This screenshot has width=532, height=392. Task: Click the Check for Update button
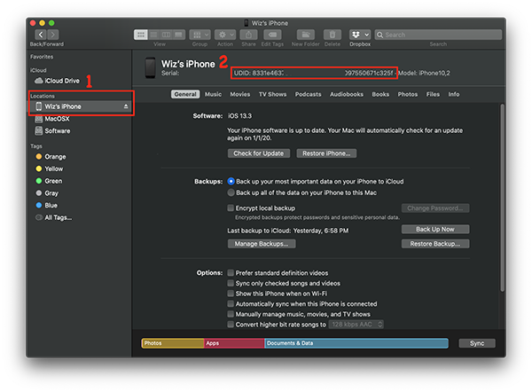pos(259,153)
